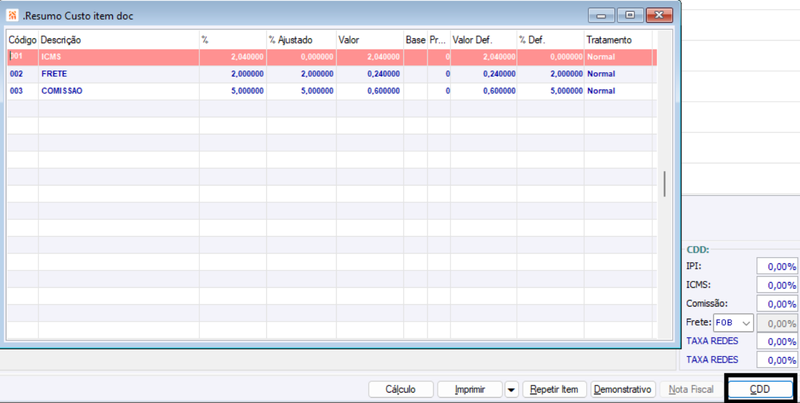The height and width of the screenshot is (403, 800).
Task: Click the Valor Def. column header
Action: [x=484, y=40]
